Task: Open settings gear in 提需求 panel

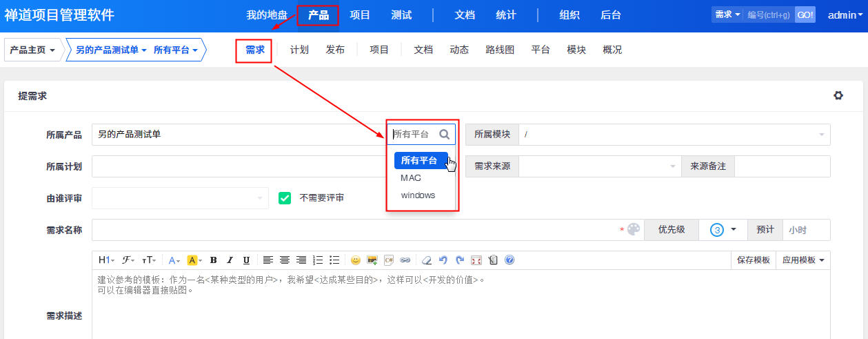Action: point(838,96)
